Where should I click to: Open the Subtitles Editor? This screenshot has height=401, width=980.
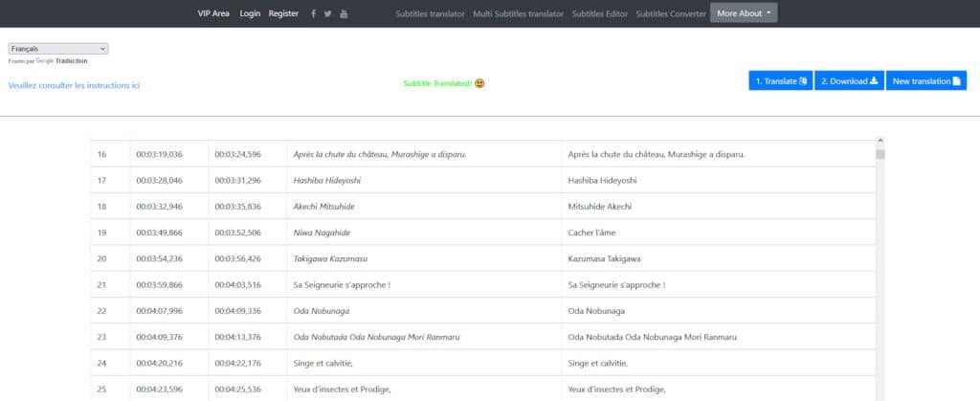pos(600,13)
